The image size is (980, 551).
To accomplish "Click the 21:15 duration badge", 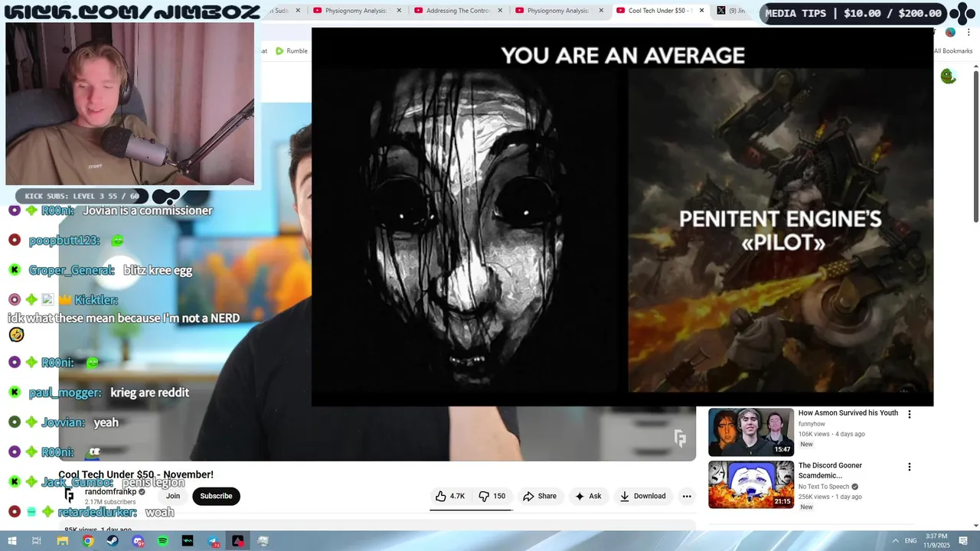I will pyautogui.click(x=782, y=502).
